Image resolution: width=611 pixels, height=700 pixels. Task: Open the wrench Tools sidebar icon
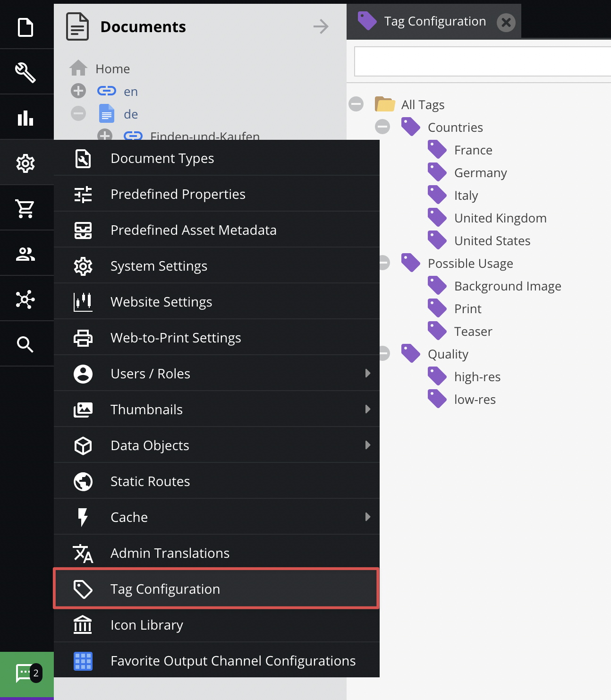25,72
